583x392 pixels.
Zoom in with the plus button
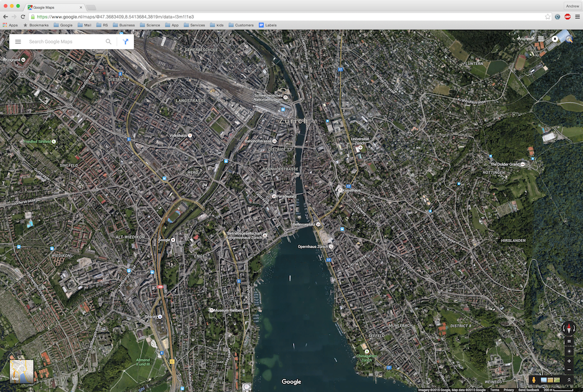pyautogui.click(x=569, y=361)
